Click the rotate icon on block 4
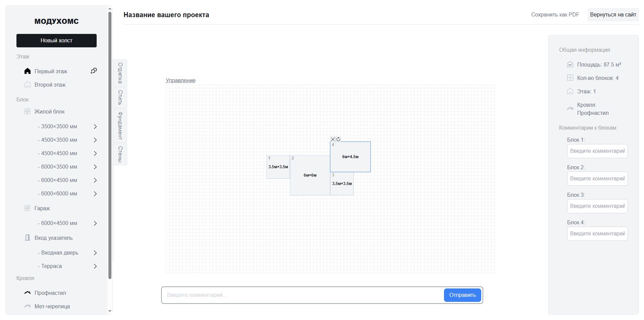 coord(338,139)
